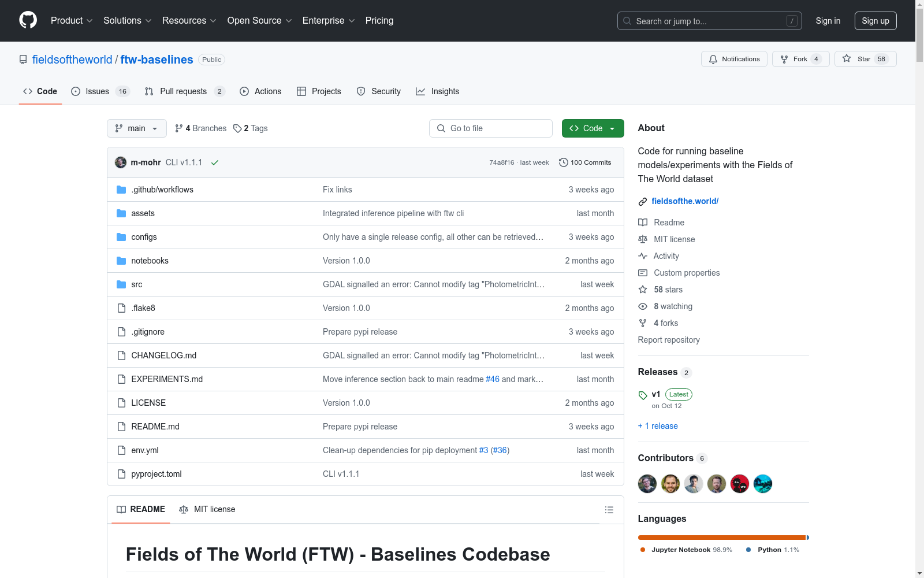Click the link icon beside fieldsofthe.world
924x578 pixels.
coord(643,202)
